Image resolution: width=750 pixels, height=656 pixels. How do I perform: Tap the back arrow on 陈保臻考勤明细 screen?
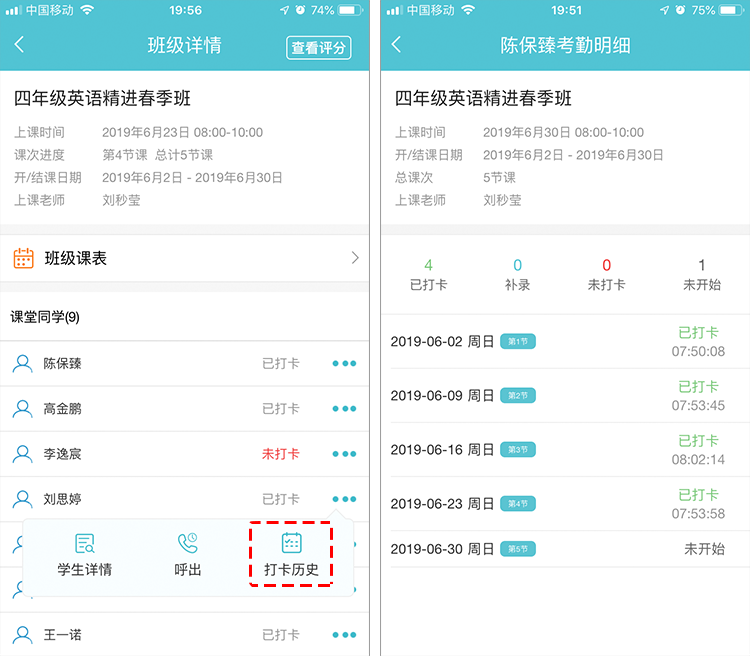[x=396, y=44]
